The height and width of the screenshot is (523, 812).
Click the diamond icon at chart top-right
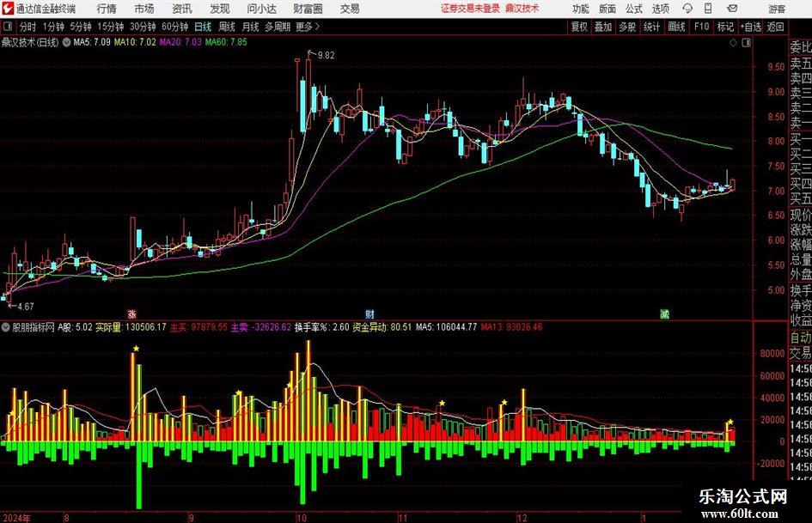pos(733,43)
